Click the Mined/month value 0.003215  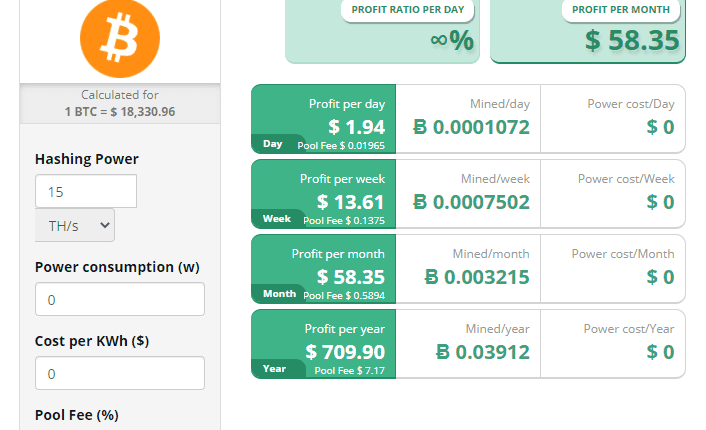[x=477, y=277]
